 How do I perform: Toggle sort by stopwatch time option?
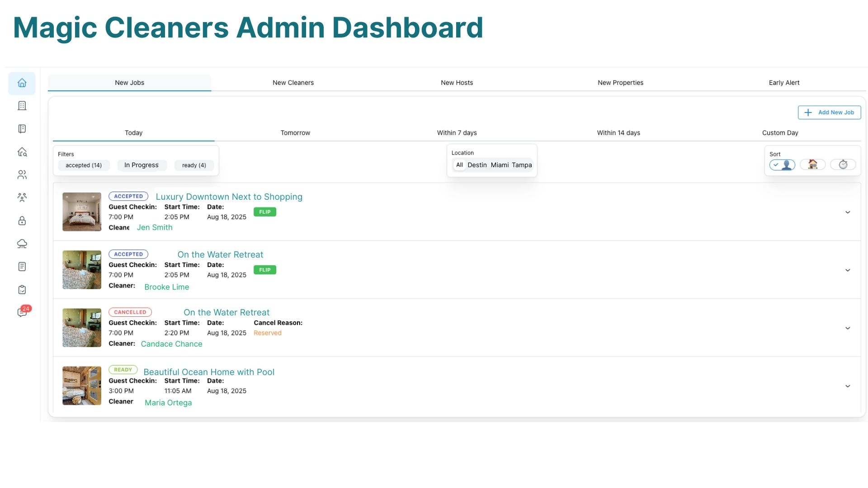843,164
